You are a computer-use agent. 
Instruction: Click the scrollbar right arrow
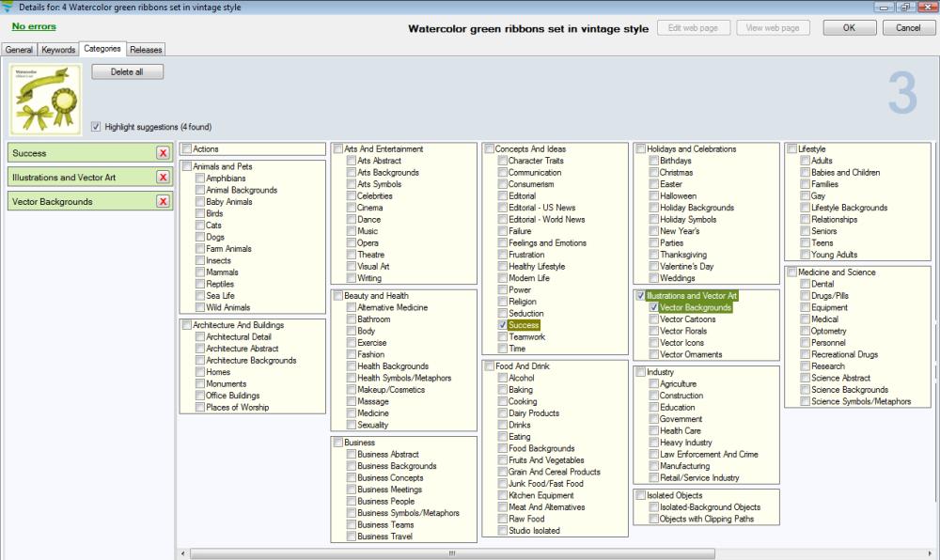[x=930, y=553]
